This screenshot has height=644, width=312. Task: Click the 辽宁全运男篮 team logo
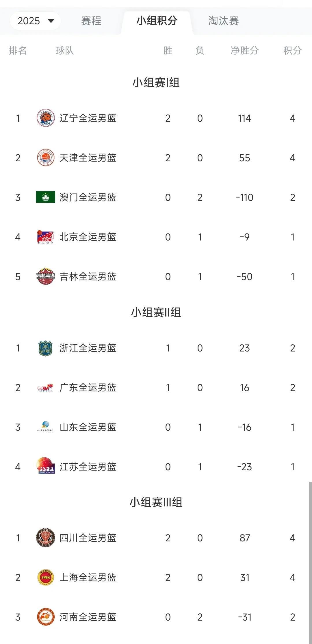pos(46,118)
